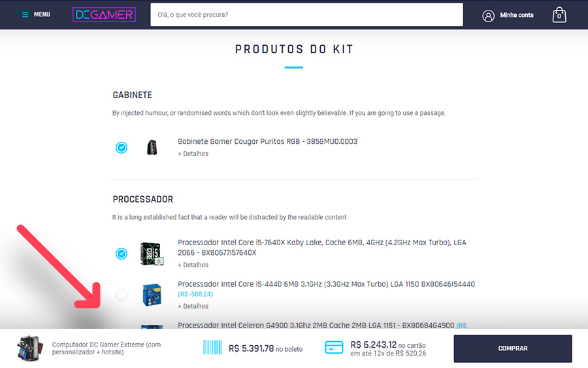
Task: Choose the Core i5-4440 processor radio button
Action: tap(121, 295)
